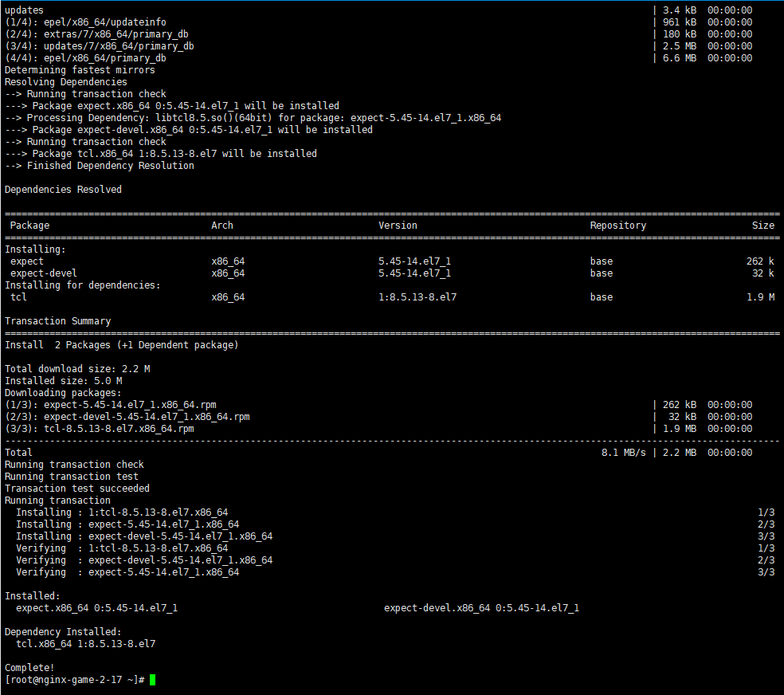Click the 'updates' line at the top
Image resolution: width=784 pixels, height=695 pixels.
click(x=24, y=10)
